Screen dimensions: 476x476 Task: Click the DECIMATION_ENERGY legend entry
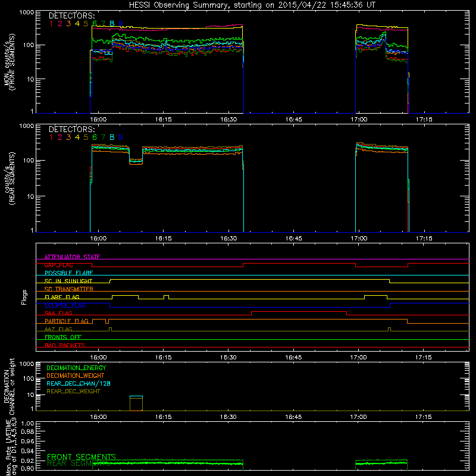tap(76, 368)
